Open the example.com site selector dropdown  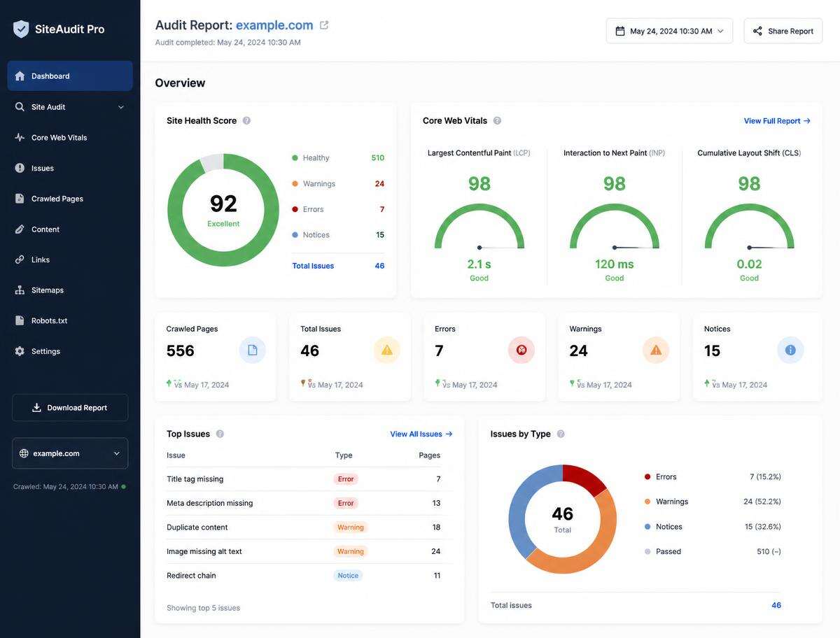[x=70, y=453]
